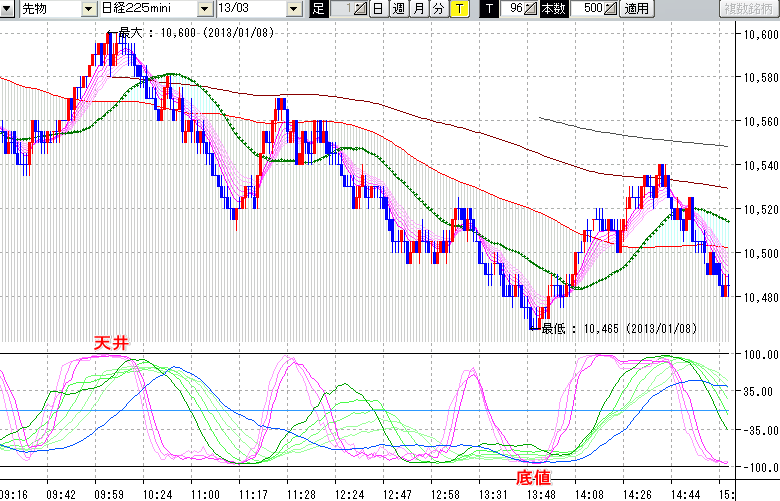Screen dimensions: 780x501
Task: Select the 月 monthly timeframe button
Action: [419, 9]
